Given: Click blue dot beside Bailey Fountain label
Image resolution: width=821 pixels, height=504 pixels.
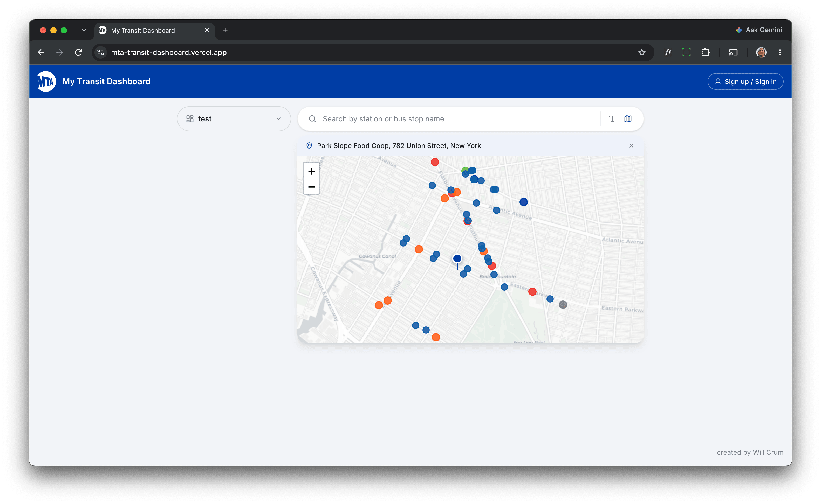Looking at the screenshot, I should click(x=494, y=275).
